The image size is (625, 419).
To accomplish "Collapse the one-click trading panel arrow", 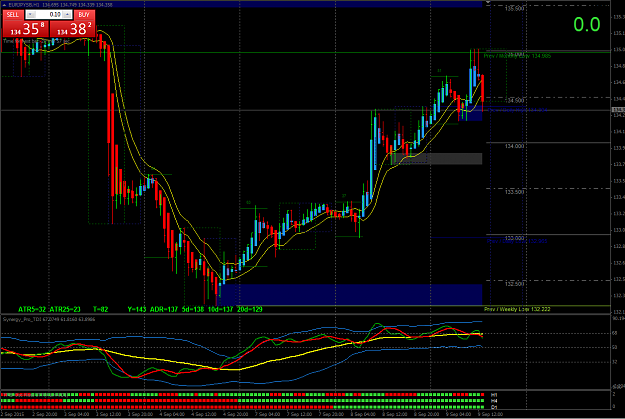I will point(4,5).
